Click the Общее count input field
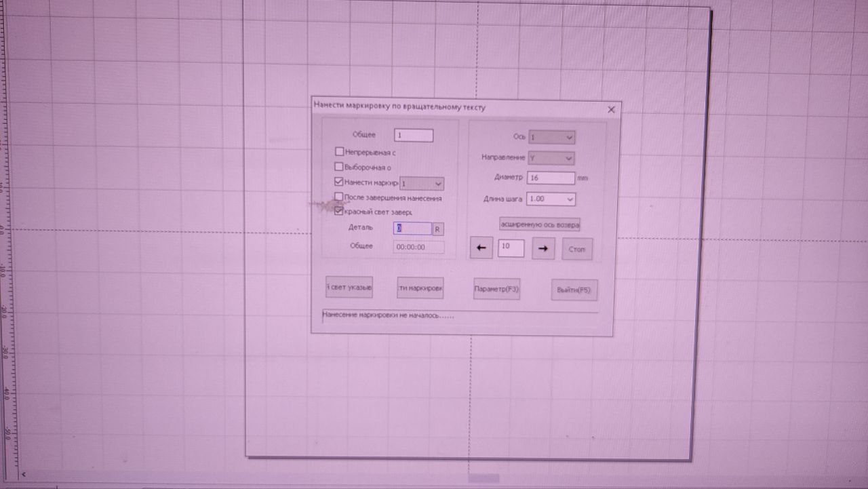The width and height of the screenshot is (868, 489). point(414,136)
